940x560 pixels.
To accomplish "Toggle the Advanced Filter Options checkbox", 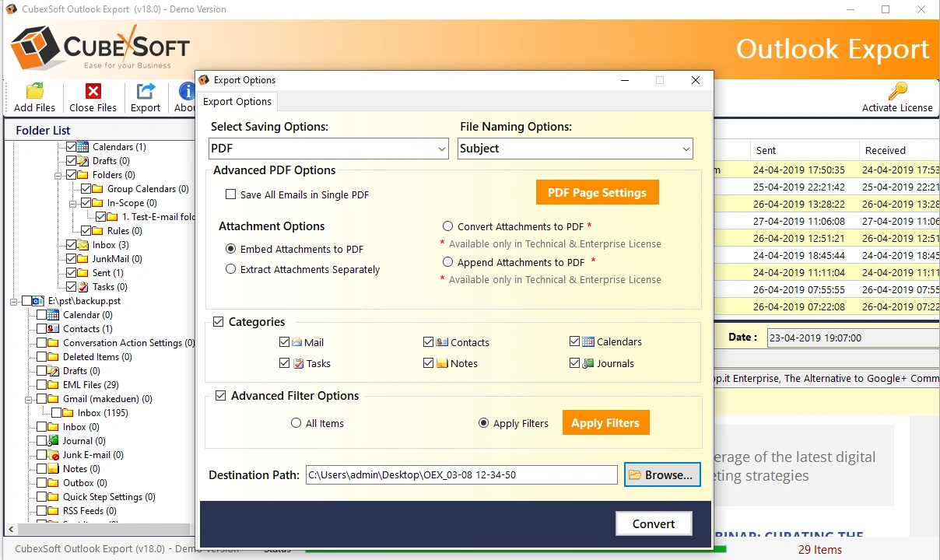I will coord(220,395).
